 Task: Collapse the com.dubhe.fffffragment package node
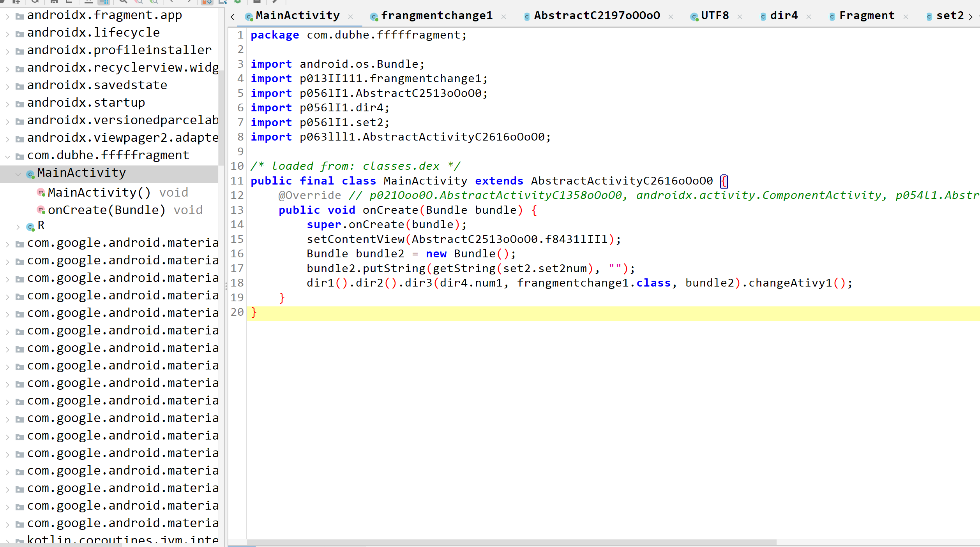point(7,156)
